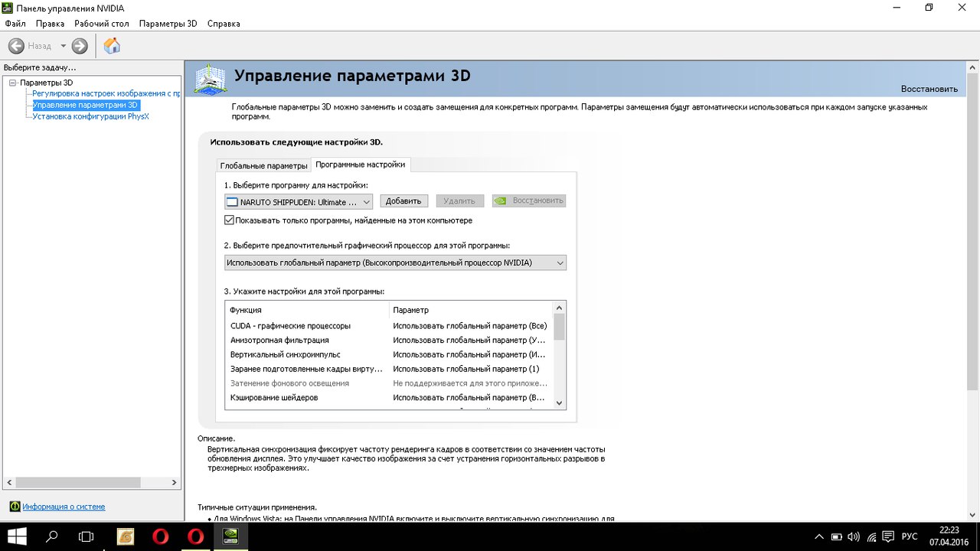Open the Файл menu
Image resolution: width=980 pixels, height=551 pixels.
[x=15, y=24]
